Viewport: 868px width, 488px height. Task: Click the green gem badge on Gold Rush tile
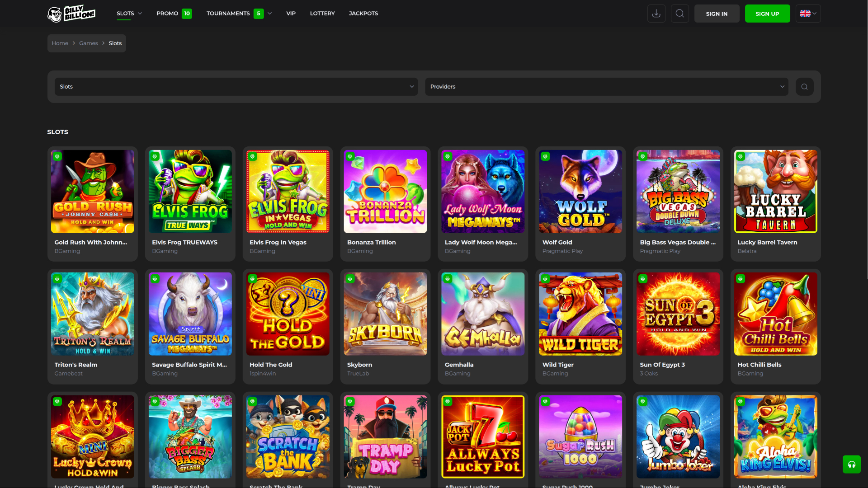(x=57, y=156)
